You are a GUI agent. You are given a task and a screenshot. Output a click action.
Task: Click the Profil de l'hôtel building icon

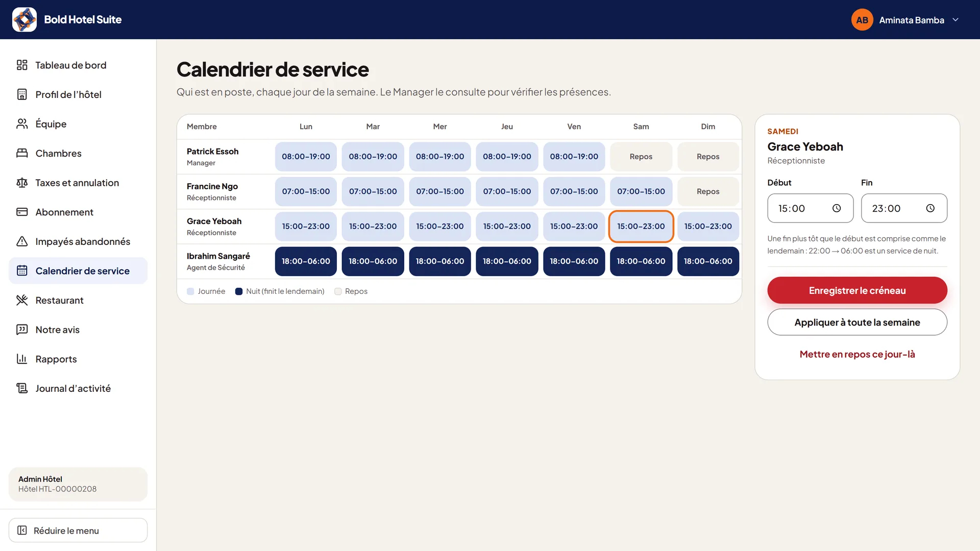click(x=22, y=94)
